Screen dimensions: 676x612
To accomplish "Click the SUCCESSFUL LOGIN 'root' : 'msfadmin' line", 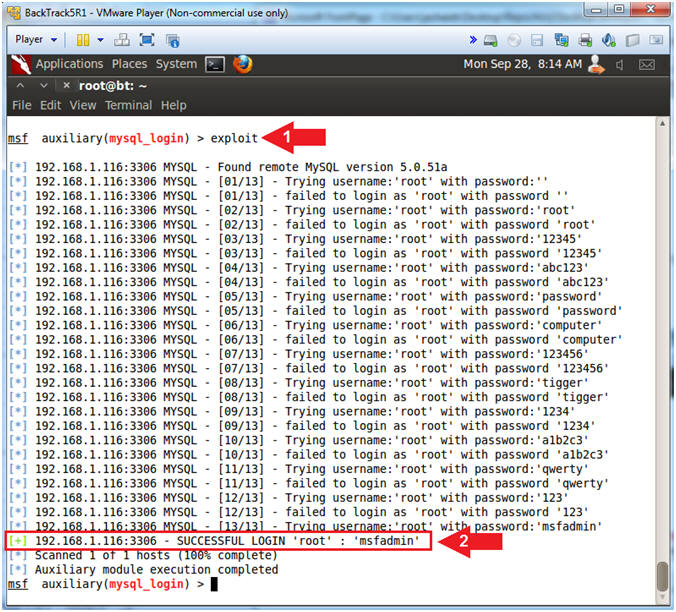I will click(217, 541).
